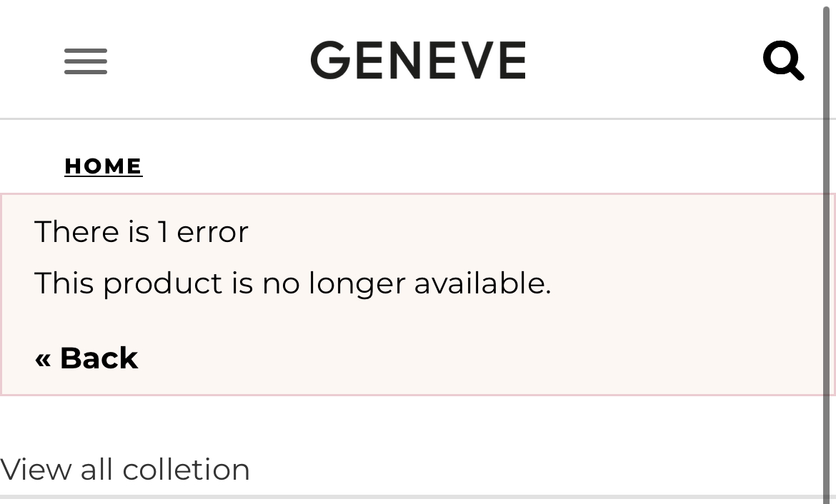836x504 pixels.
Task: Click the word 'colletion' below the alert
Action: [186, 469]
